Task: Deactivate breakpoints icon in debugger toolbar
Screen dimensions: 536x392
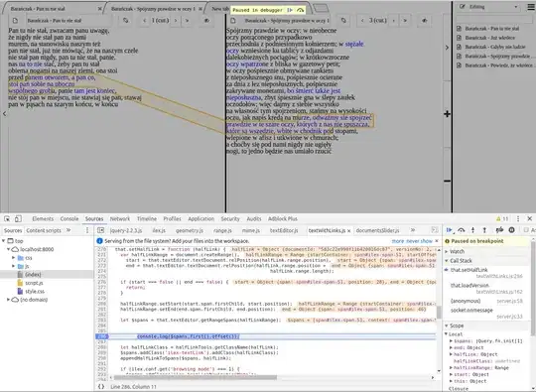Action: (499, 230)
